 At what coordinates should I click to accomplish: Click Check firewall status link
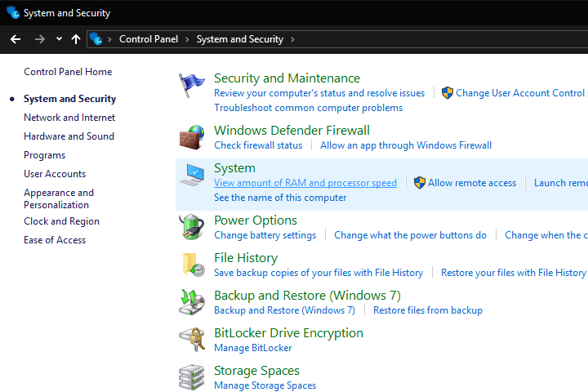pyautogui.click(x=258, y=145)
